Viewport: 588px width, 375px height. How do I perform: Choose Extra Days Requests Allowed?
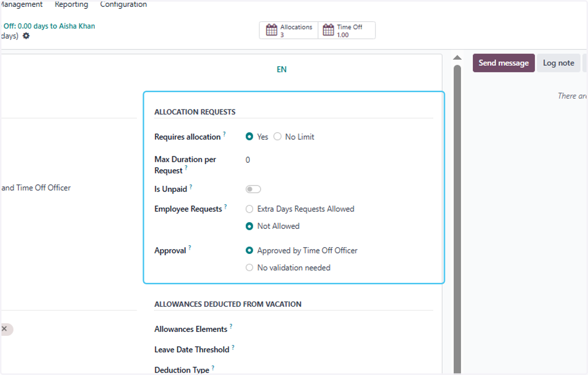(x=249, y=209)
